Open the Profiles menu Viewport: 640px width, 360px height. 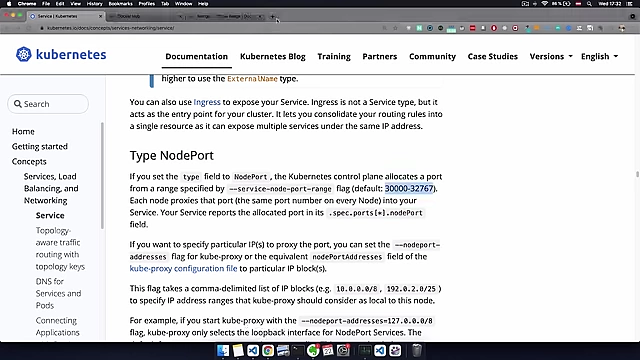[x=147, y=4]
